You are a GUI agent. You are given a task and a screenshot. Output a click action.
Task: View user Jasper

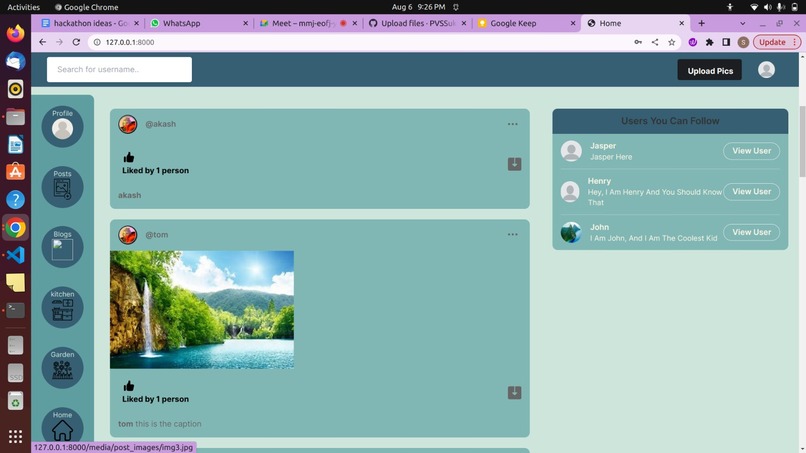point(751,151)
